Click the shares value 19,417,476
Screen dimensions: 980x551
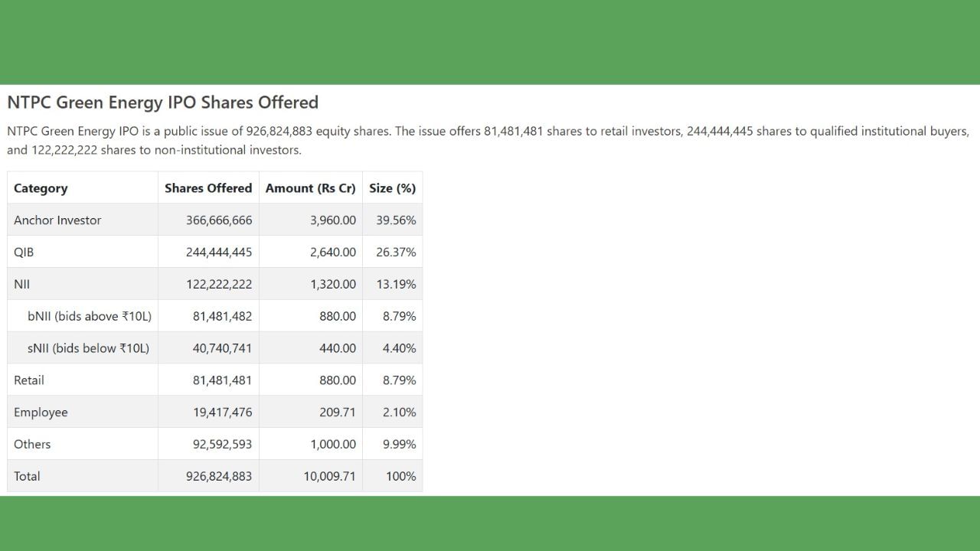(222, 412)
